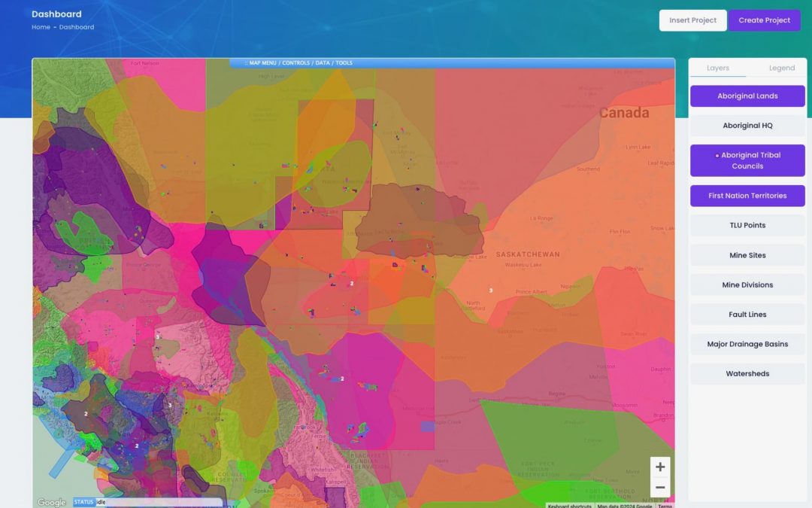Click the zoom out icon on the map
812x508 pixels.
(660, 488)
